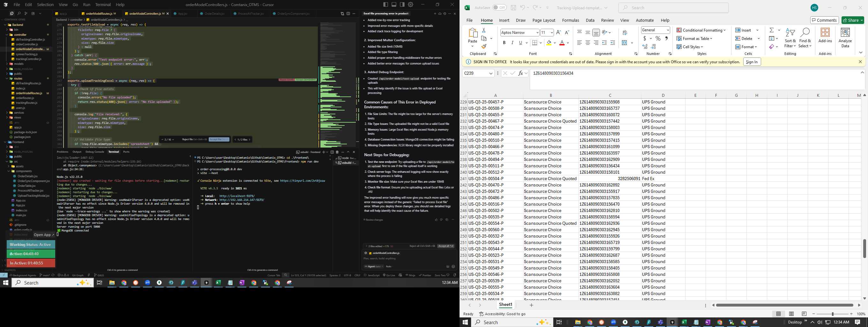Click the Excel zoom slider handle
Screen dimensions: 868x327
click(x=833, y=314)
